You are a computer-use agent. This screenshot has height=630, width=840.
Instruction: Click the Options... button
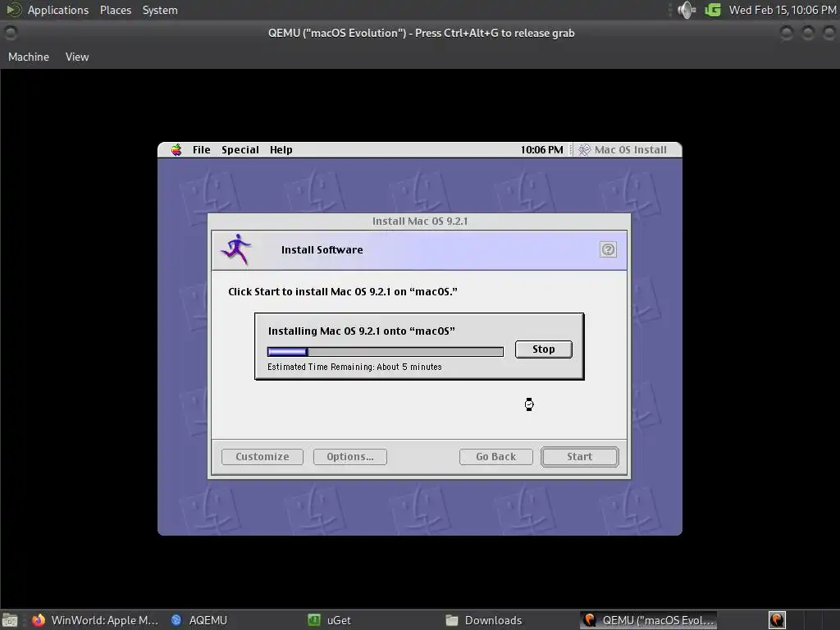click(x=349, y=456)
